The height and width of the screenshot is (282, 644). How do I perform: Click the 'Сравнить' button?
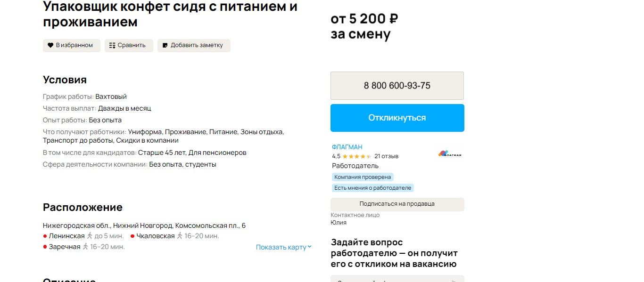tap(129, 46)
